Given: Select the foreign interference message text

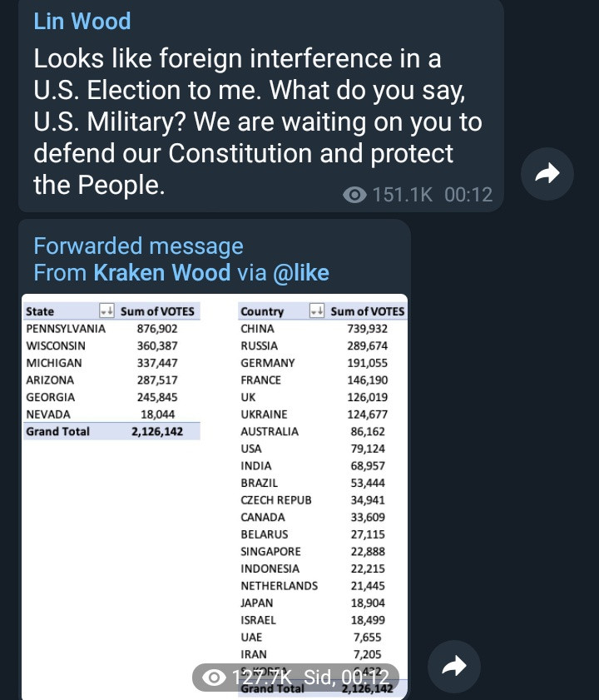Looking at the screenshot, I should 258,122.
